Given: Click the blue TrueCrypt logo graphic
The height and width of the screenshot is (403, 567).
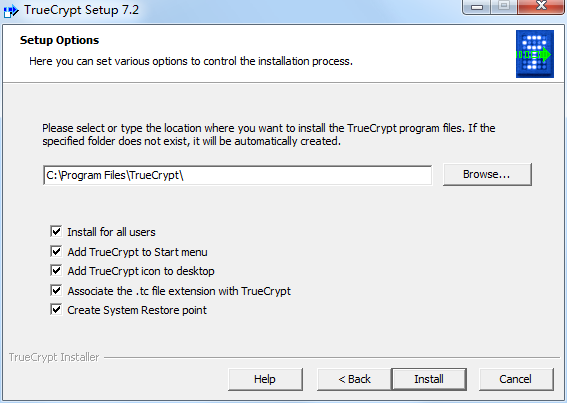Looking at the screenshot, I should click(535, 54).
